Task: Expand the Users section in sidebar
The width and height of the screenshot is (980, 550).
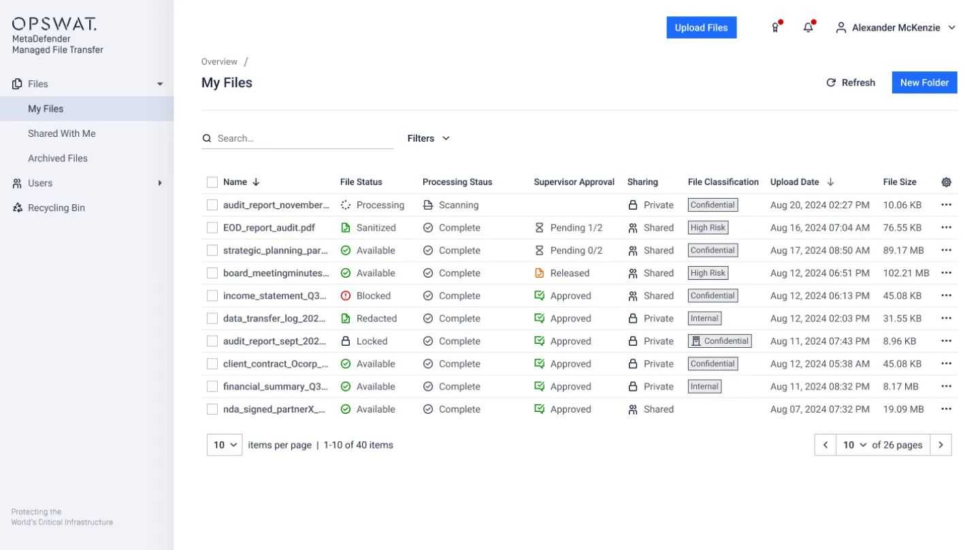Action: click(160, 183)
